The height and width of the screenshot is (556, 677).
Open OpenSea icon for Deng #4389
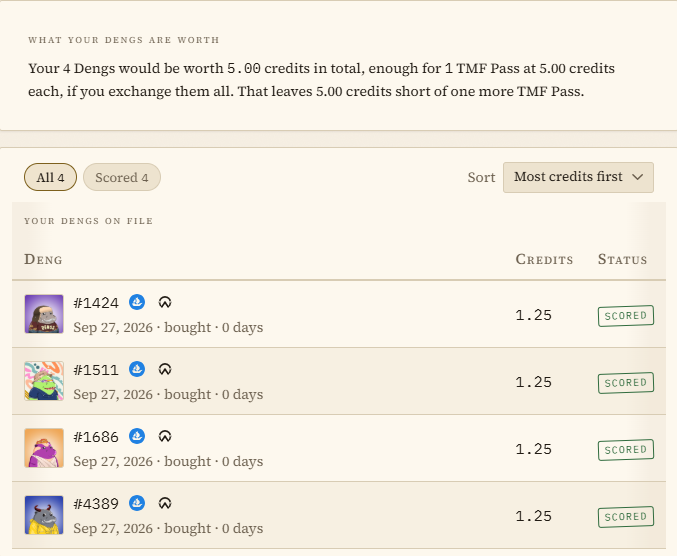(137, 503)
